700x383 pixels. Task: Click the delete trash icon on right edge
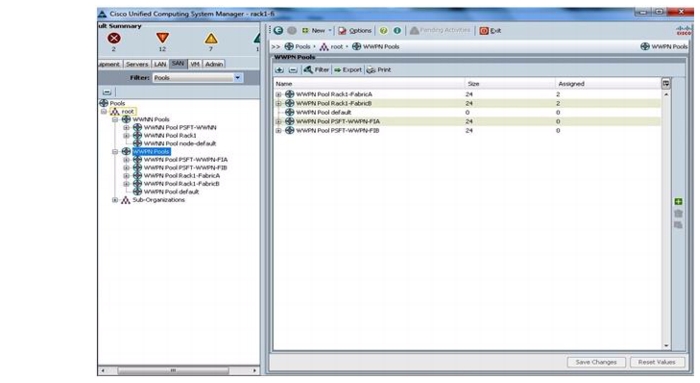coord(678,214)
